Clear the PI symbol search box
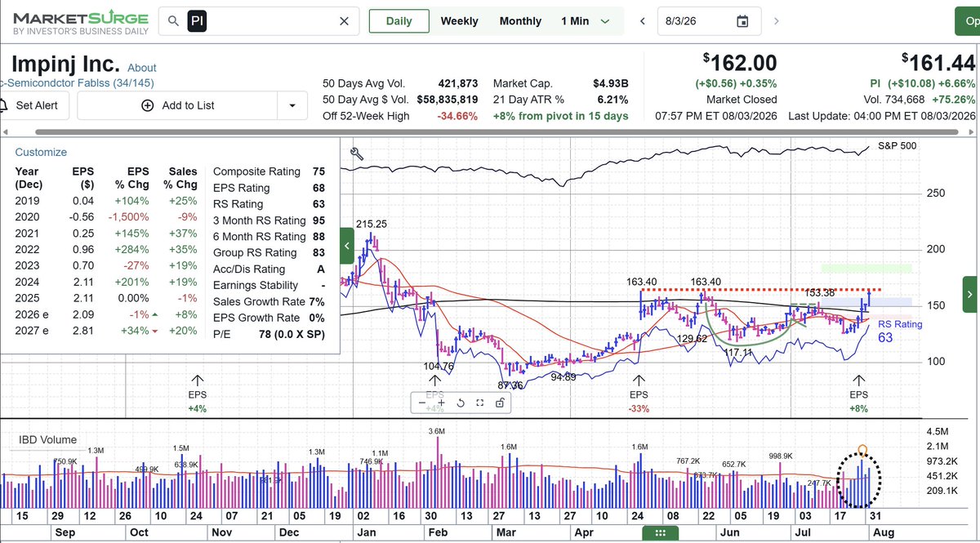The image size is (980, 543). 345,21
